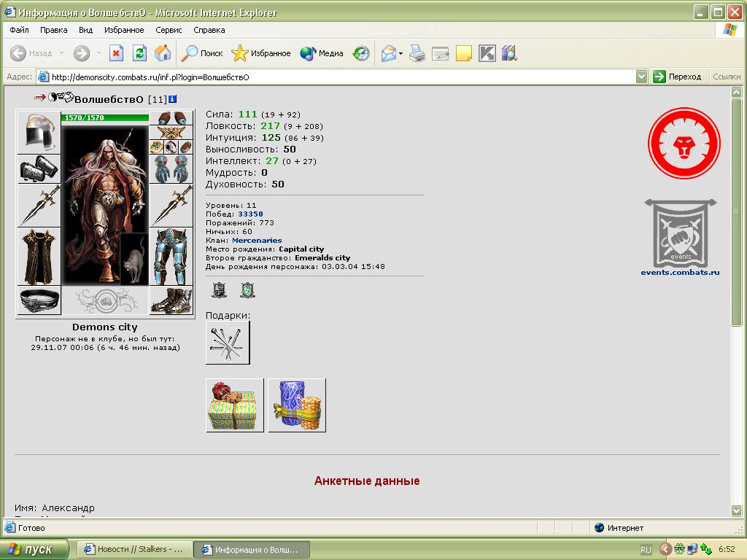Viewport: 747px width, 560px height.
Task: Open the Forward button history dropdown arrow
Action: coord(98,53)
